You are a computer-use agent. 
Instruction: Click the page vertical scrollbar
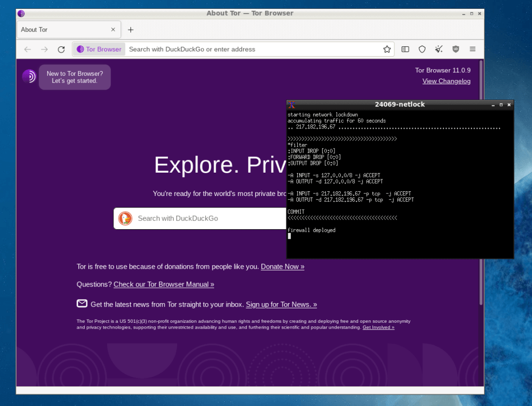click(481, 184)
